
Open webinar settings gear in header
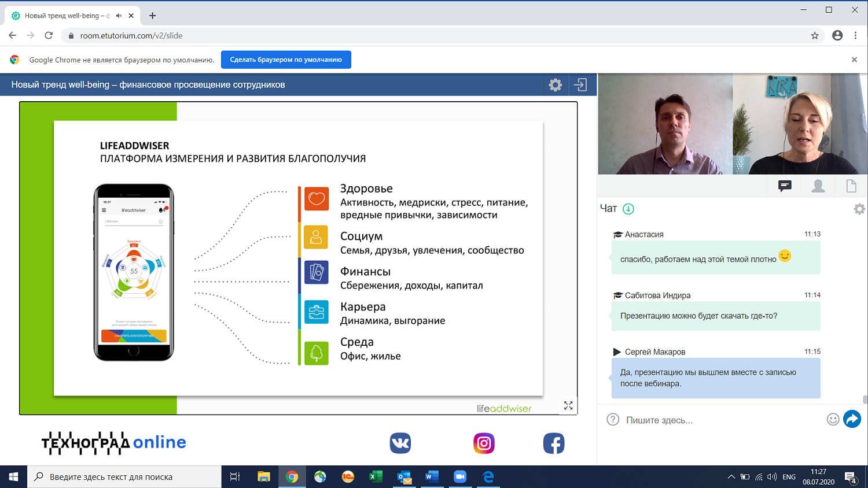click(x=556, y=85)
